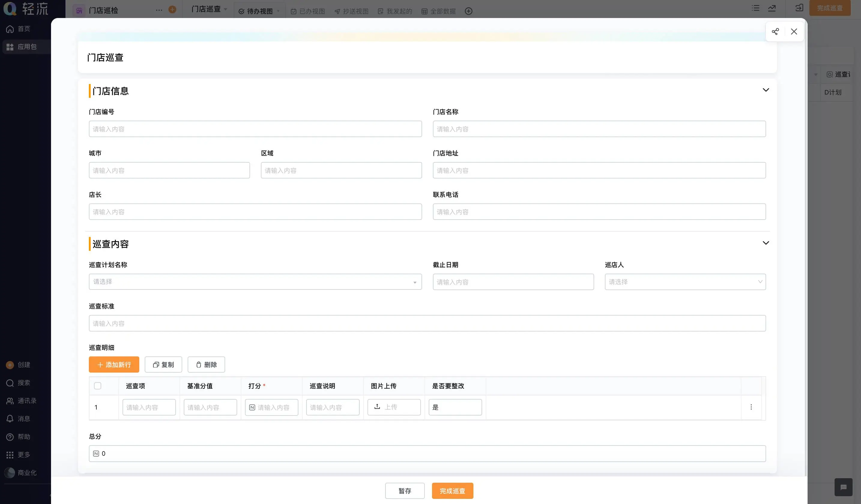The width and height of the screenshot is (861, 504).
Task: Open the 是否要整改 selector showing 是
Action: click(x=455, y=407)
